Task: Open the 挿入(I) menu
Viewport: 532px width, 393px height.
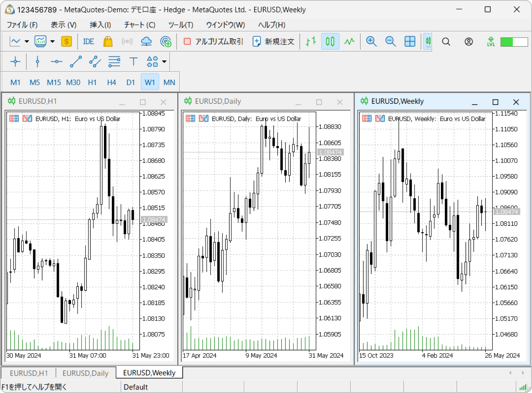Action: pyautogui.click(x=100, y=25)
